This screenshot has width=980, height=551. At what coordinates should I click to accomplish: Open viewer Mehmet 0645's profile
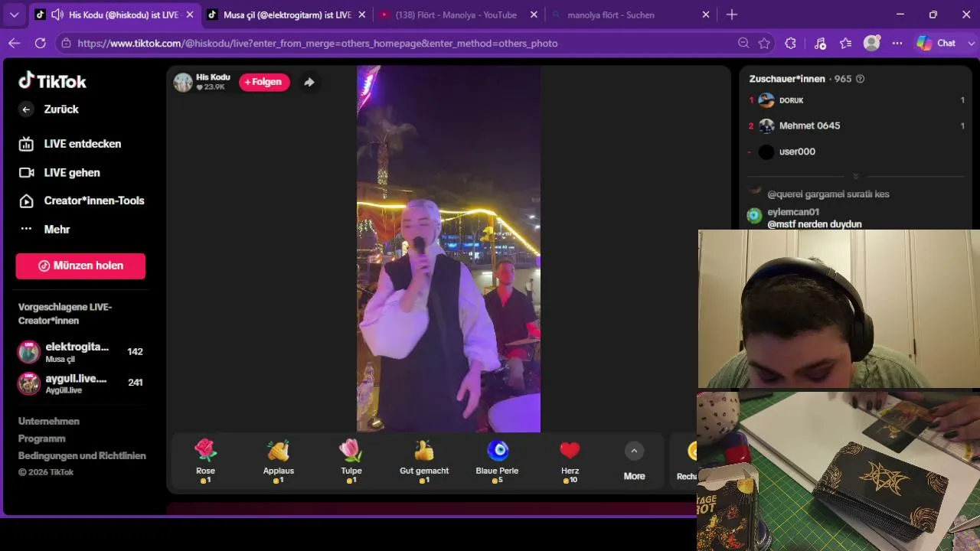[856, 126]
